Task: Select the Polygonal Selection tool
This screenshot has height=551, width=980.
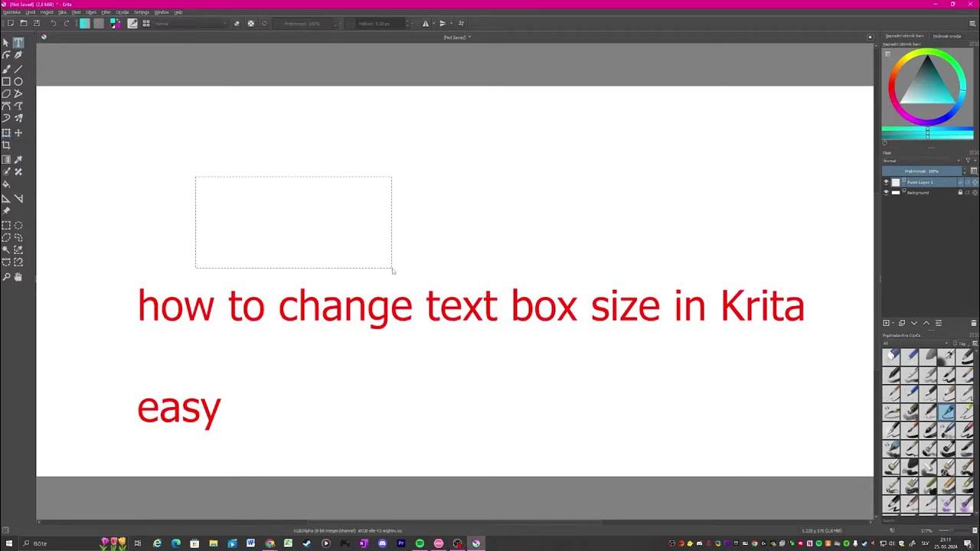Action: 6,237
